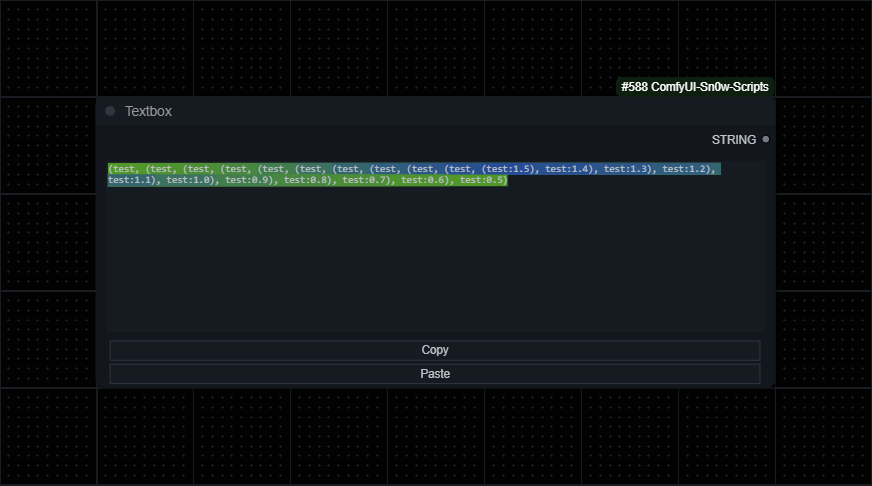
Task: Click the STRING output connector dot
Action: [766, 140]
